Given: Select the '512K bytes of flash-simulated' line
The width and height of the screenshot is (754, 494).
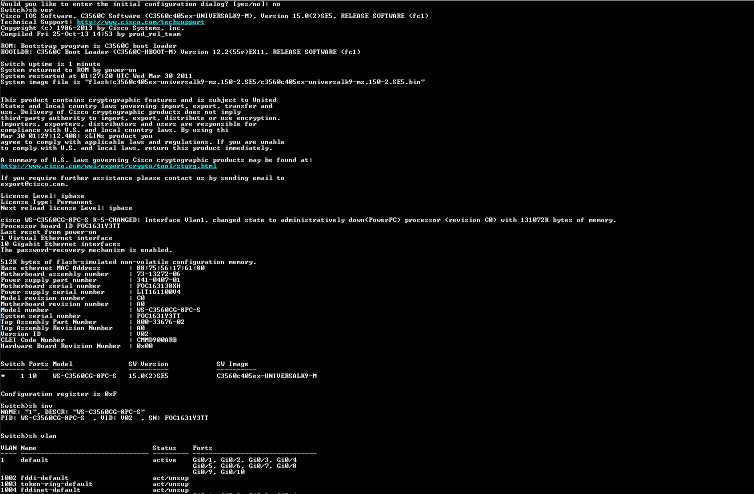Looking at the screenshot, I should pyautogui.click(x=129, y=262).
